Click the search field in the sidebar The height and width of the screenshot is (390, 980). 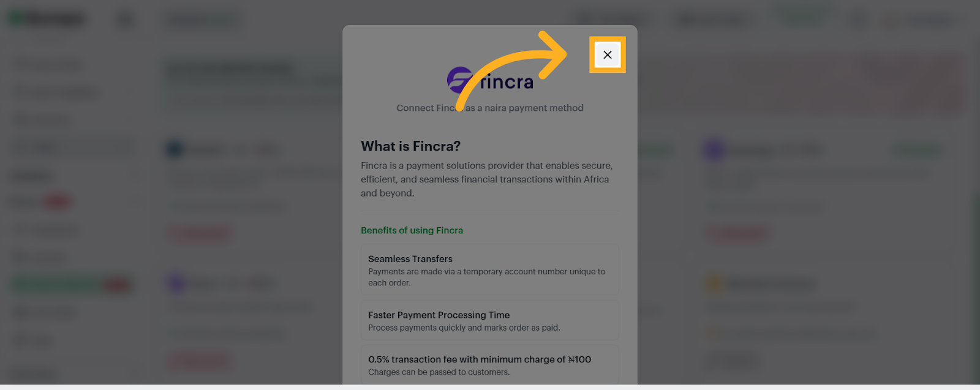73,147
